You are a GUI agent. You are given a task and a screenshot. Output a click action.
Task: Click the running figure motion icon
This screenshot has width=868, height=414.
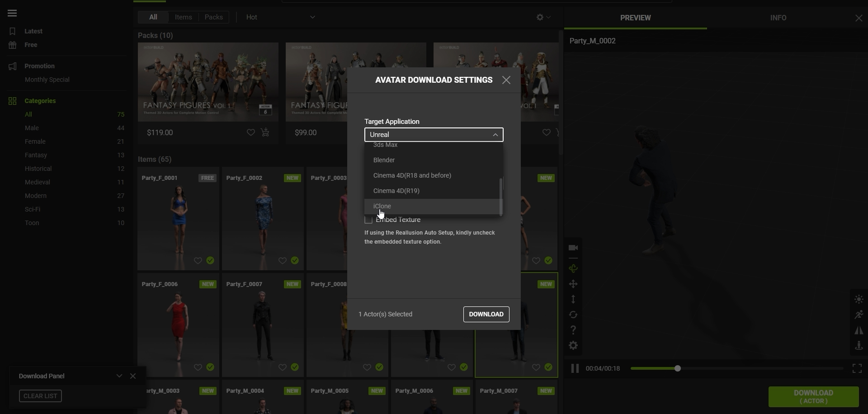pos(859,315)
